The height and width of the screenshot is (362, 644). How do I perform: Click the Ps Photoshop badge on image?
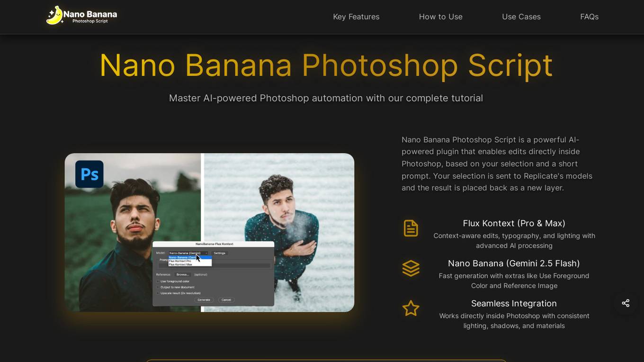click(89, 174)
